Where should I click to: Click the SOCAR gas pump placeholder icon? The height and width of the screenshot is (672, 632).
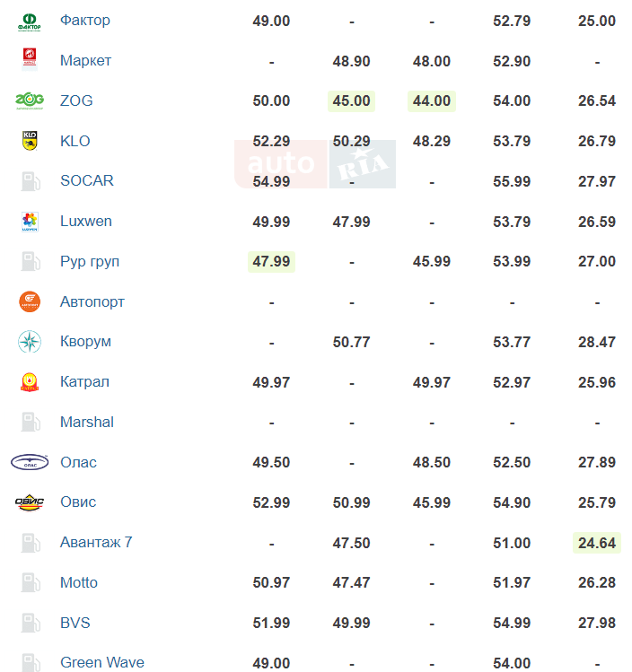tap(30, 181)
